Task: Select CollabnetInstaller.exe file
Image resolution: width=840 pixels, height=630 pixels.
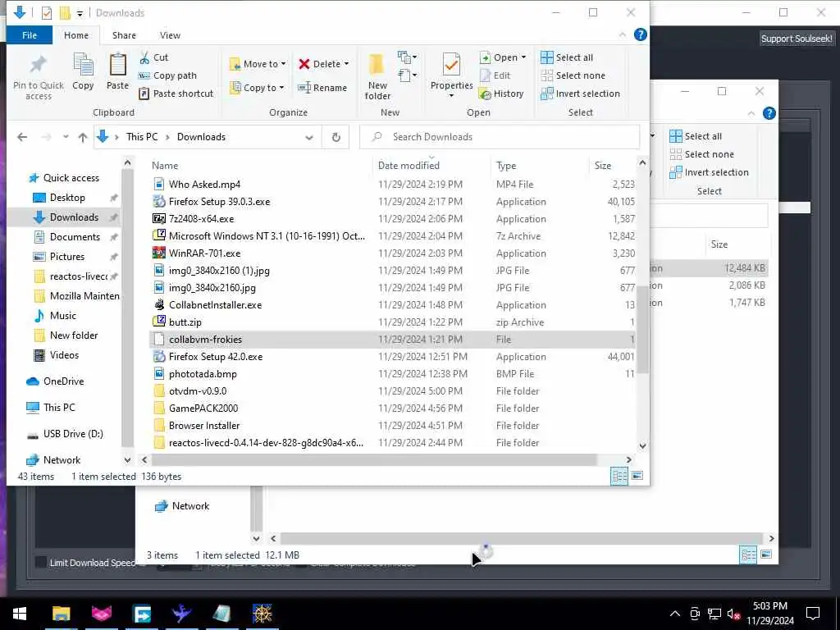Action: pos(216,305)
